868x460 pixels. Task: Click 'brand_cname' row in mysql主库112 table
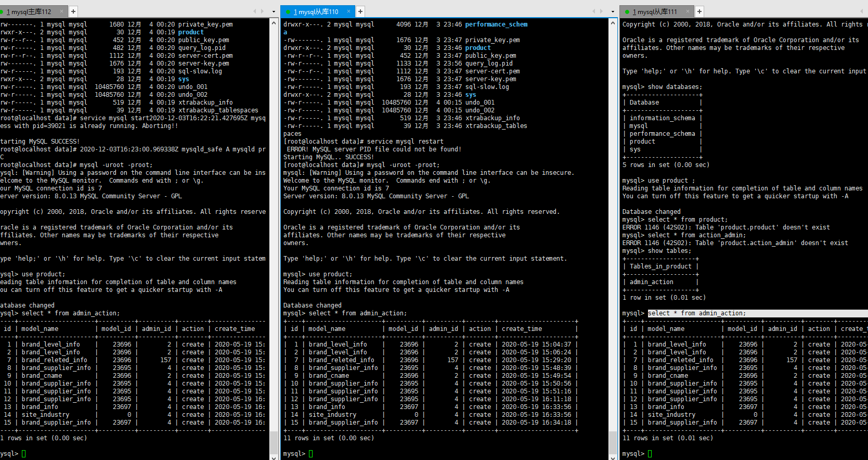pos(133,376)
